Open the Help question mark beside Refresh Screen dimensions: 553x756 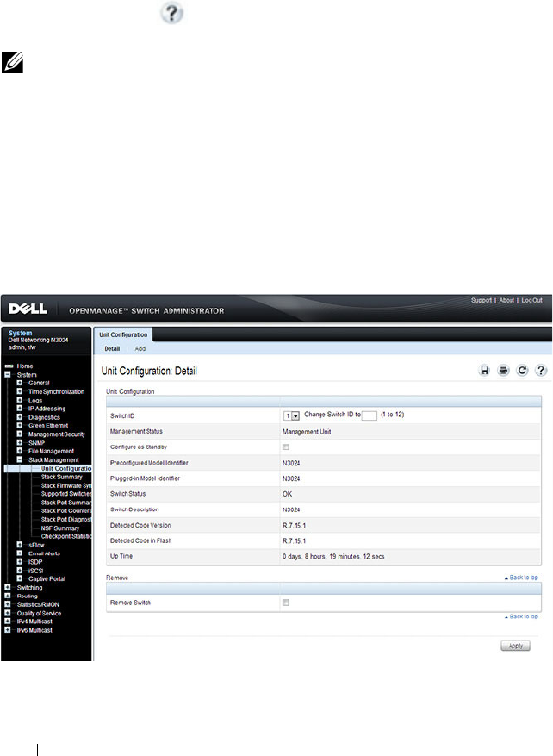(541, 371)
